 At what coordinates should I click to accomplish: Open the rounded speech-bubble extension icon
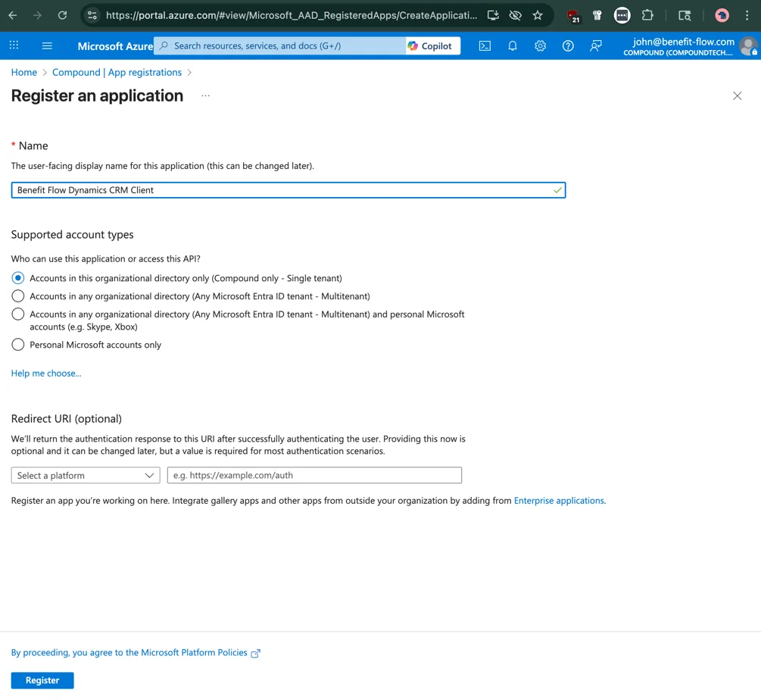tap(622, 16)
